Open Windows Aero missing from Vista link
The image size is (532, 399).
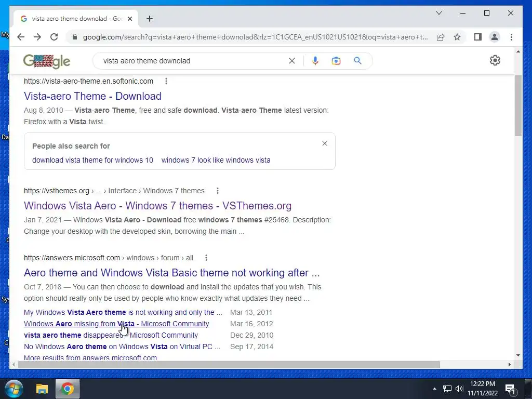(116, 324)
